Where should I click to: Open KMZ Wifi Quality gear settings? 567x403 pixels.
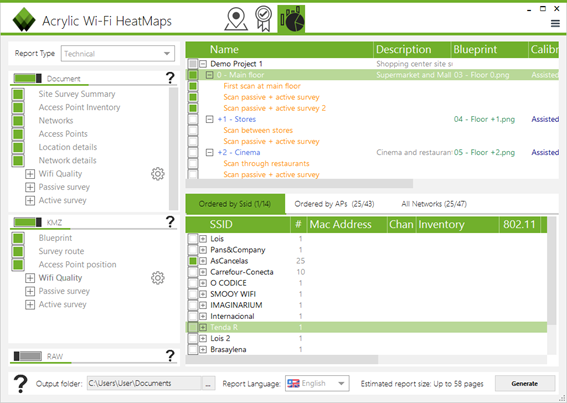(158, 278)
